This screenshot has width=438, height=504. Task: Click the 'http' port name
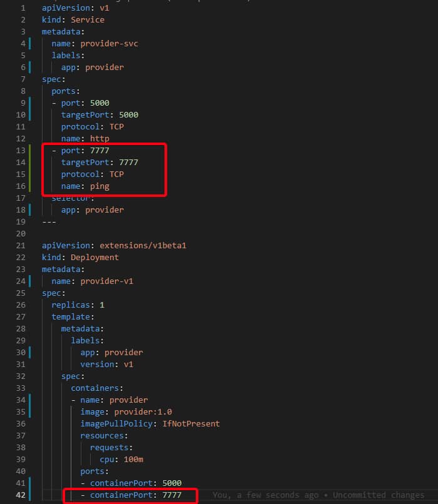tap(99, 139)
